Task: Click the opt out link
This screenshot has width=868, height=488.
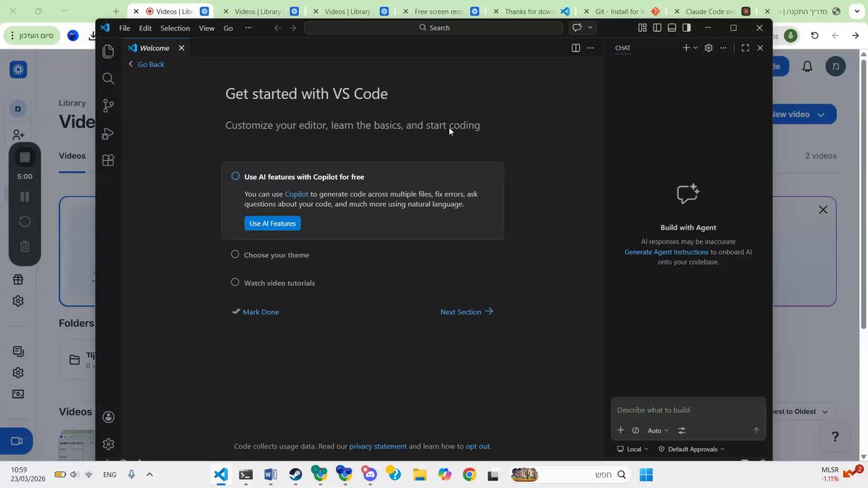Action: (477, 446)
